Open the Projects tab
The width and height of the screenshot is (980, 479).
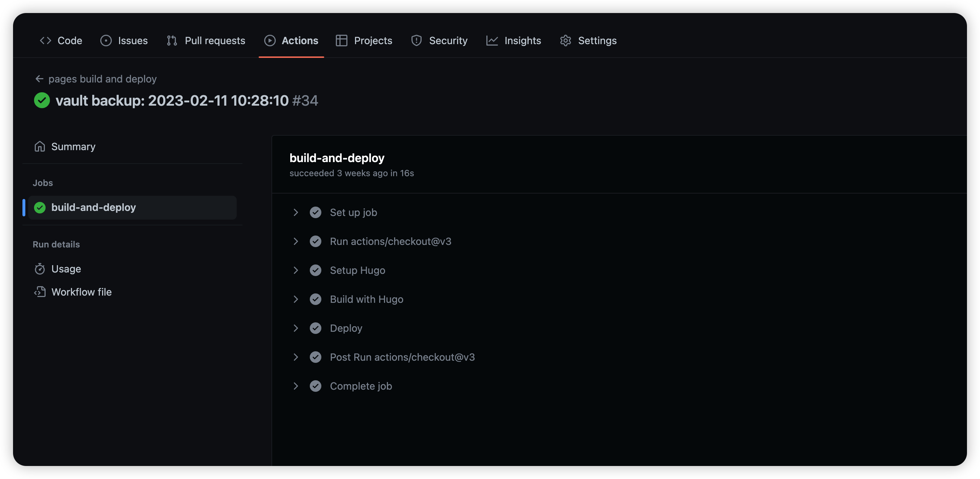click(364, 40)
